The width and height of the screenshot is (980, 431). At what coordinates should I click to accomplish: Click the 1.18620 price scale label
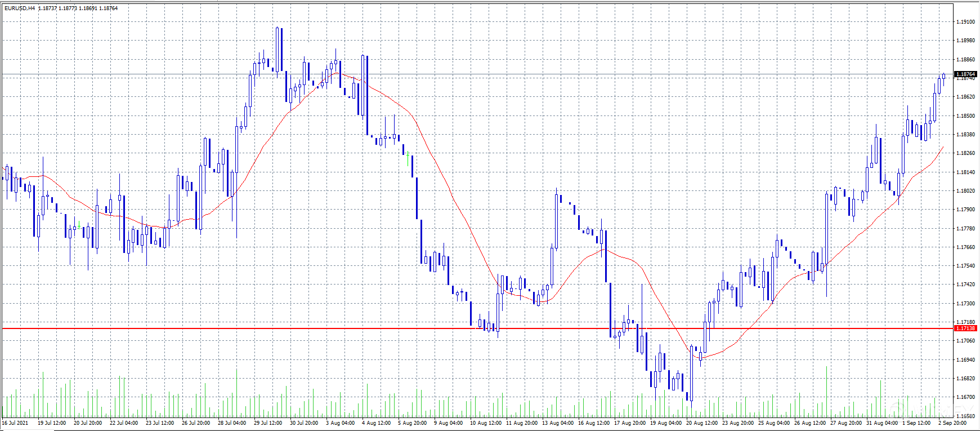965,97
